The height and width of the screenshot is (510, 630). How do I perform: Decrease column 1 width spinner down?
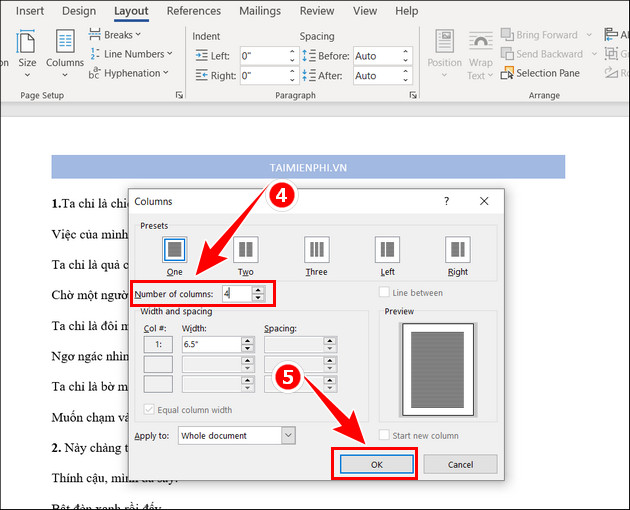(248, 348)
